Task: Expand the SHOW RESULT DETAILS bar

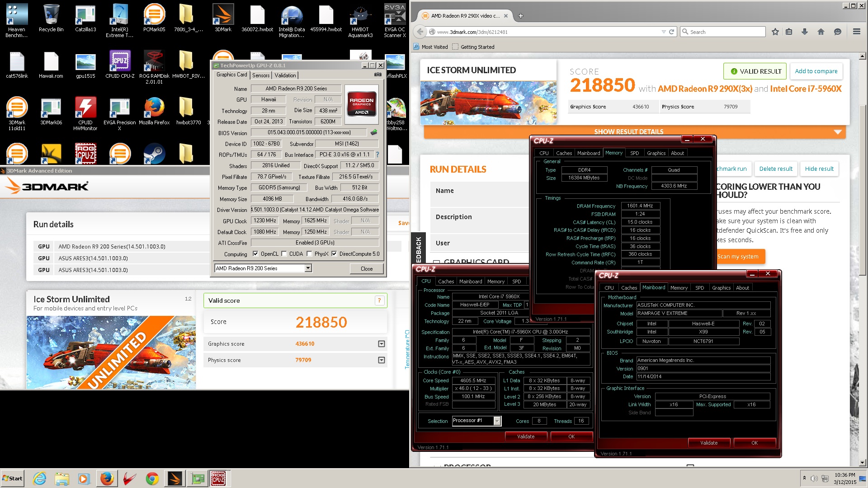Action: pos(635,132)
